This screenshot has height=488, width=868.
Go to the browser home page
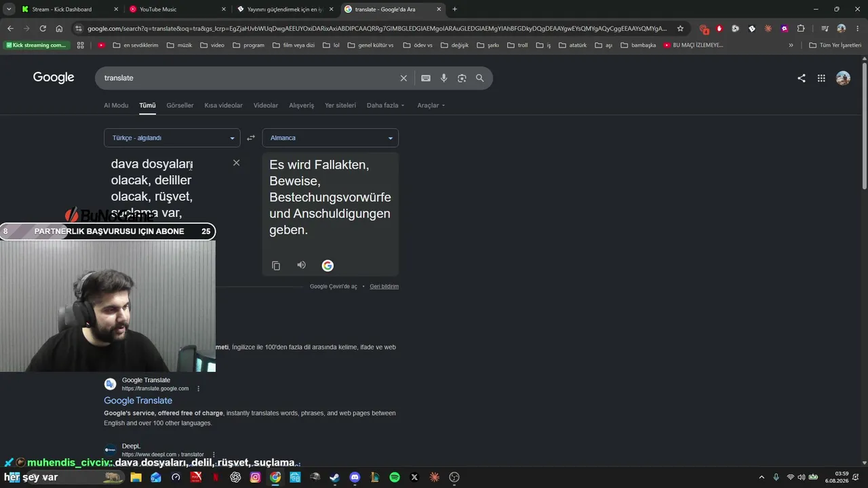(59, 28)
